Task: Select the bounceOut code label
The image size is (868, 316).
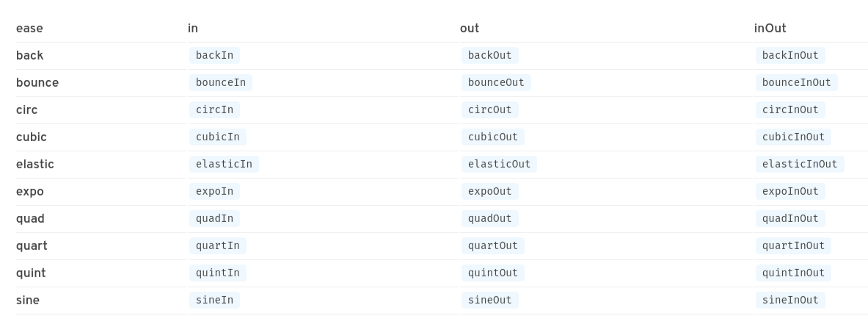Action: tap(496, 82)
